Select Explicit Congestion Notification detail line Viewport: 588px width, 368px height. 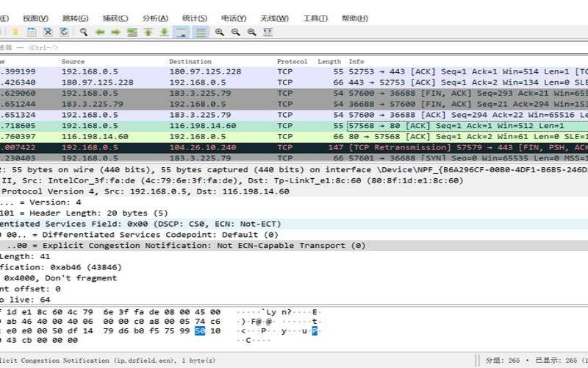tap(294, 246)
